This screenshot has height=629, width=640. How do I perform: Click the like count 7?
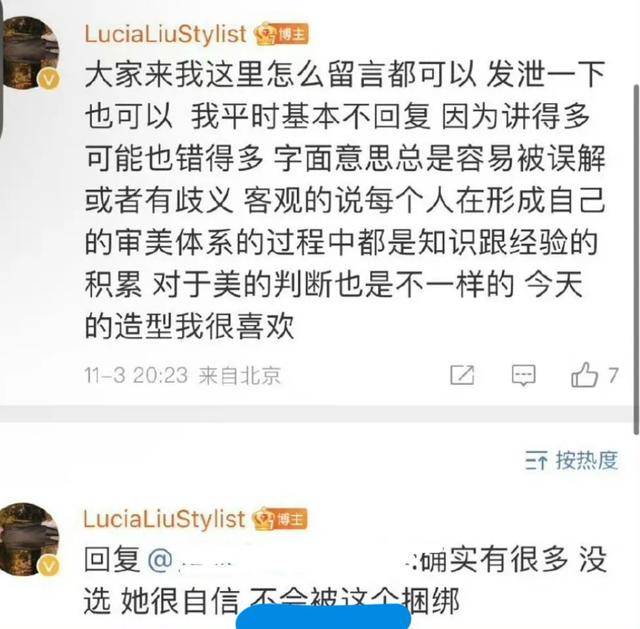coord(613,375)
